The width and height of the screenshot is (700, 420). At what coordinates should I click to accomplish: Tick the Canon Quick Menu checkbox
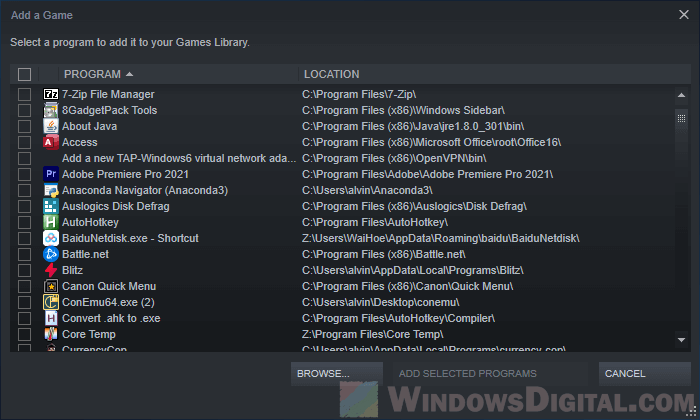25,286
